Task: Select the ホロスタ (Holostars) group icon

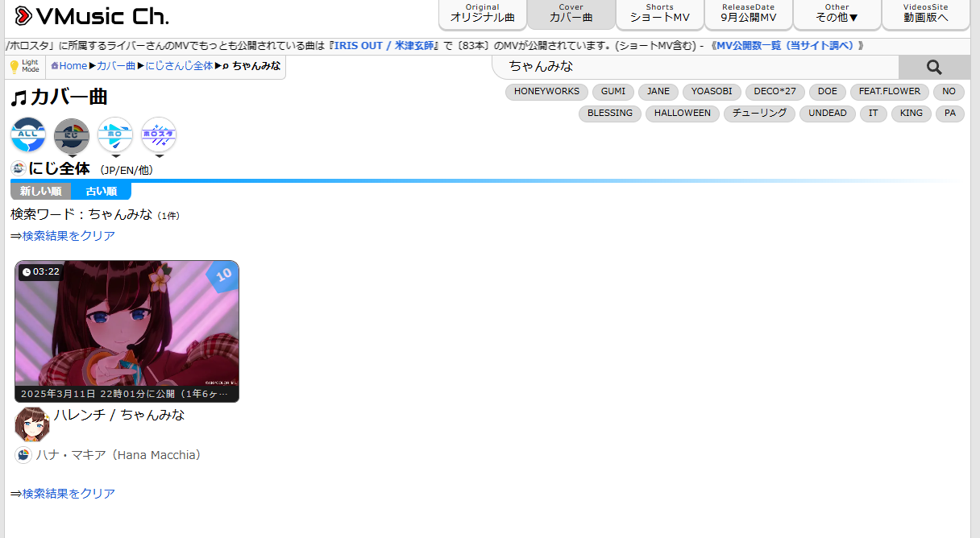Action: 159,135
